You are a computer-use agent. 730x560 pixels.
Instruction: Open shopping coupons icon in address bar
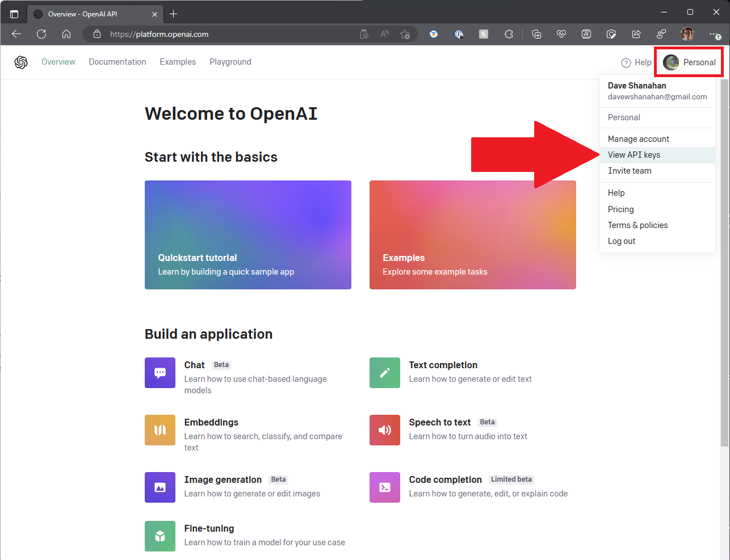click(x=364, y=34)
